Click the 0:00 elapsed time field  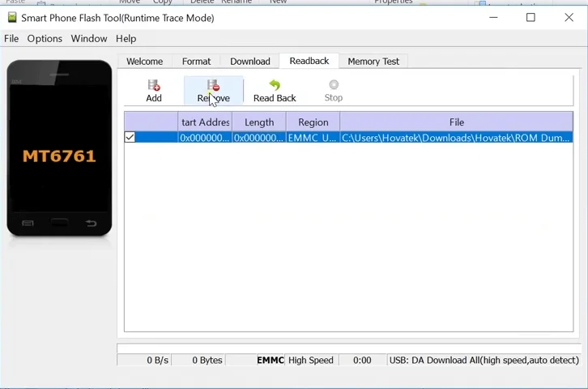(x=362, y=360)
